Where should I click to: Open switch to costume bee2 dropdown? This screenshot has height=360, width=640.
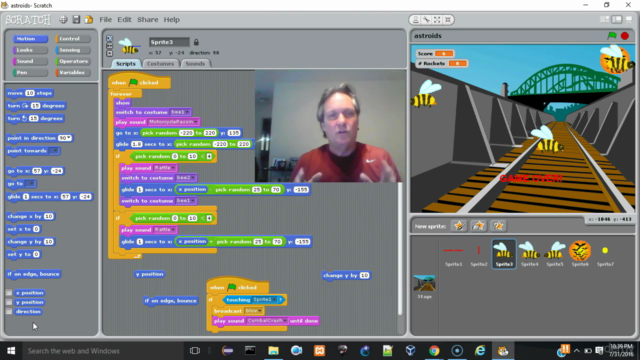(x=193, y=178)
